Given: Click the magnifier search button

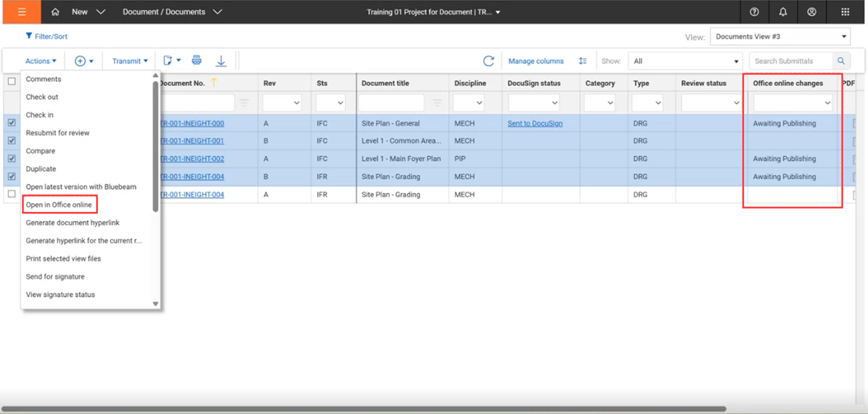Looking at the screenshot, I should coord(841,61).
